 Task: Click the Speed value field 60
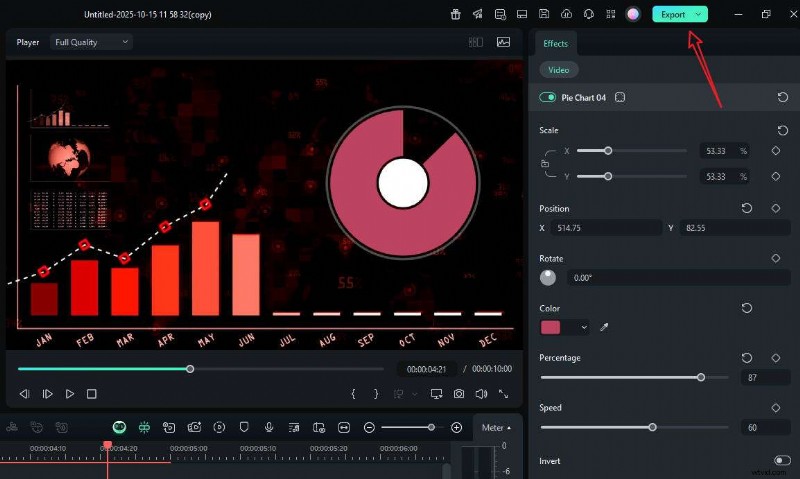[x=765, y=427]
